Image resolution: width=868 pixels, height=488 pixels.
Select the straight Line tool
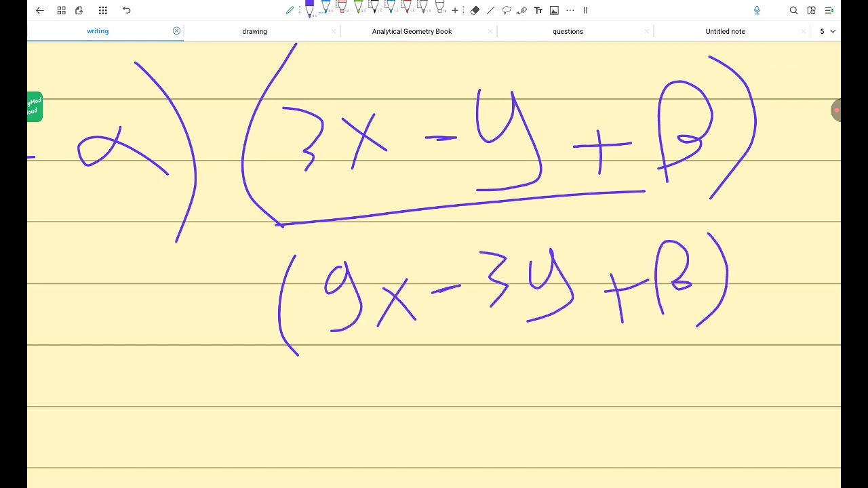point(490,10)
